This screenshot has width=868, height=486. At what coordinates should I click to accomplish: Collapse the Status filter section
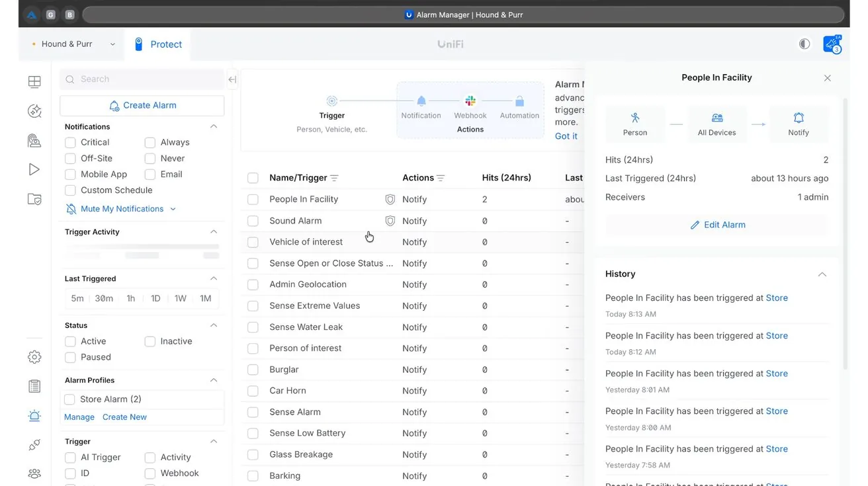click(x=214, y=325)
